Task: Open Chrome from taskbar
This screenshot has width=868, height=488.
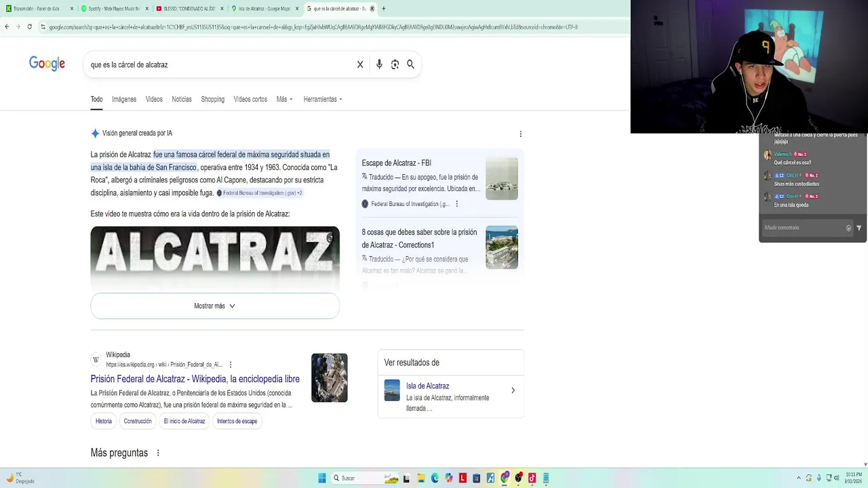Action: coord(505,478)
